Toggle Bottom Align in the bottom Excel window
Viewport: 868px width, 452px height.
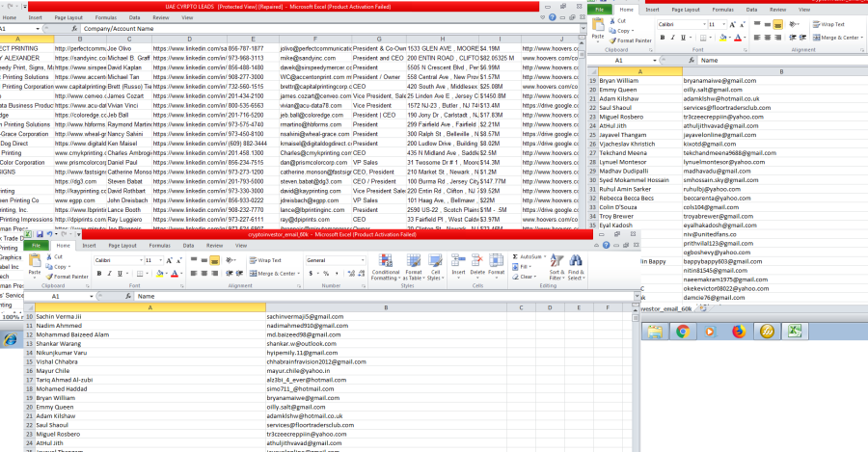click(214, 260)
